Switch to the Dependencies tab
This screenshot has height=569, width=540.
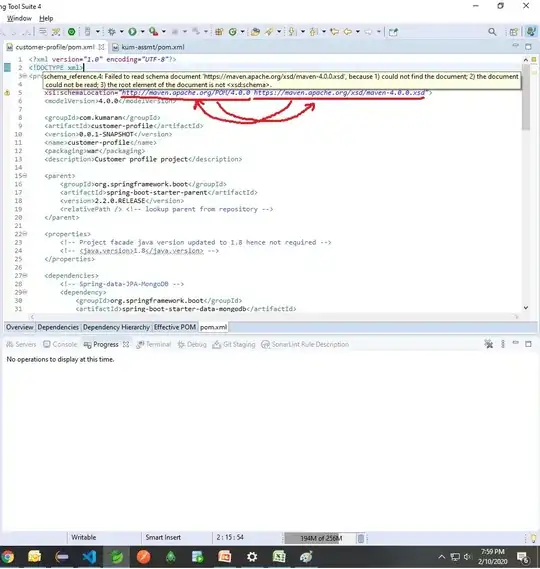pos(58,327)
